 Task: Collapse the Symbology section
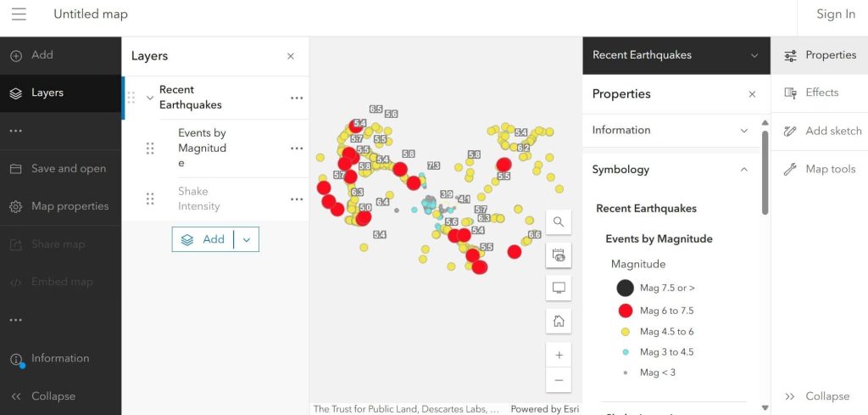743,170
